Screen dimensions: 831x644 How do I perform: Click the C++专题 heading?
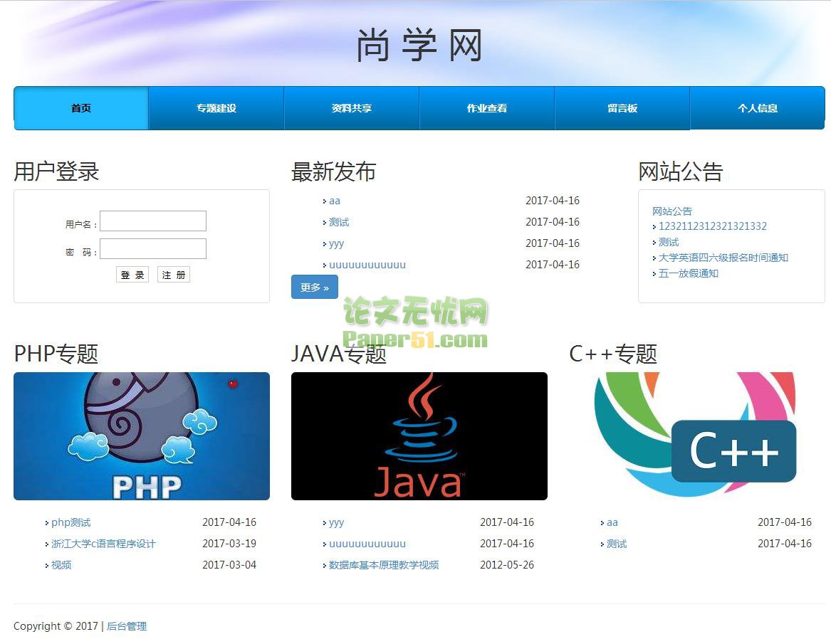[613, 353]
